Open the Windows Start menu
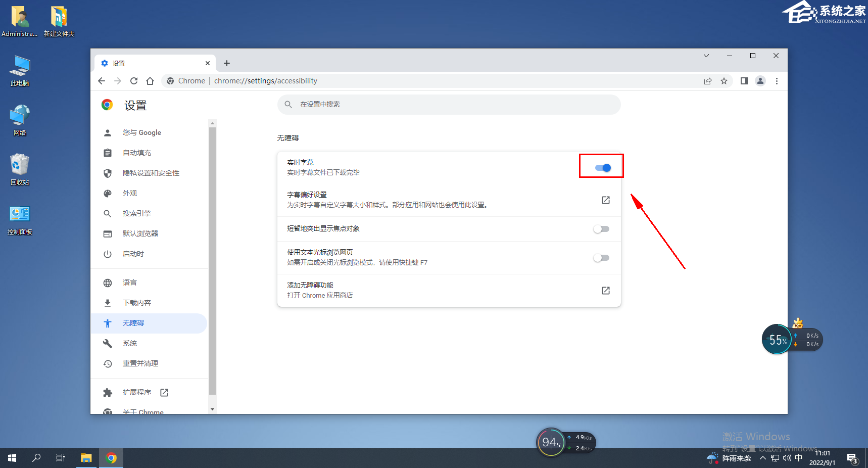 point(12,458)
